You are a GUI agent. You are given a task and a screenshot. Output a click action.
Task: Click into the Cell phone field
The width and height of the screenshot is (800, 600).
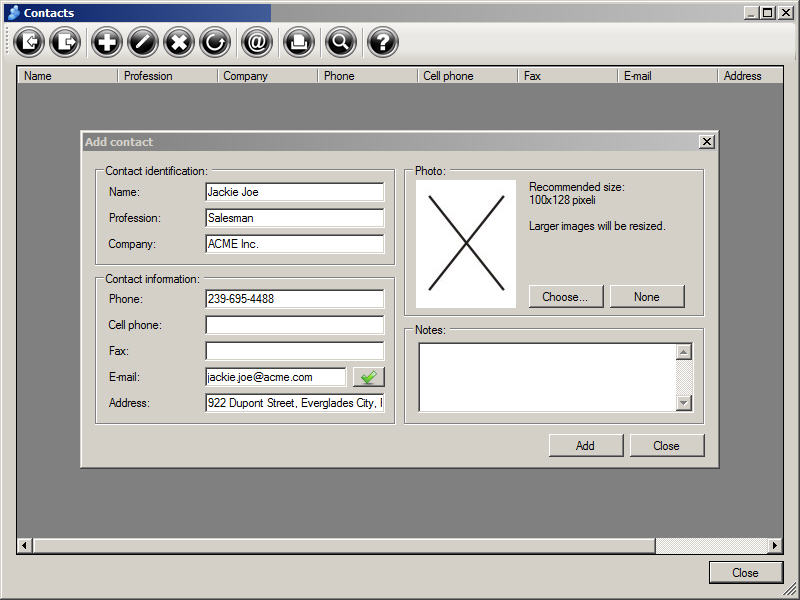[294, 325]
